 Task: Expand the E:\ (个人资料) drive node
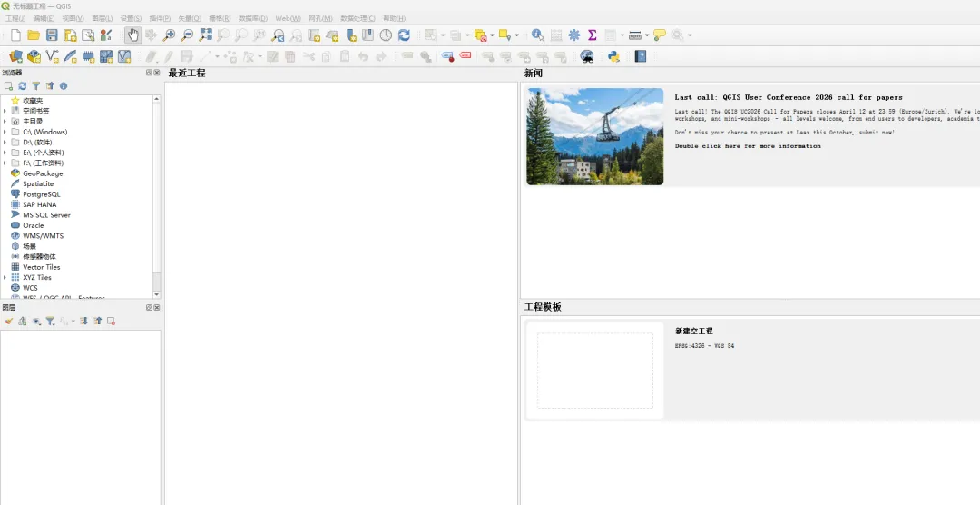coord(5,153)
